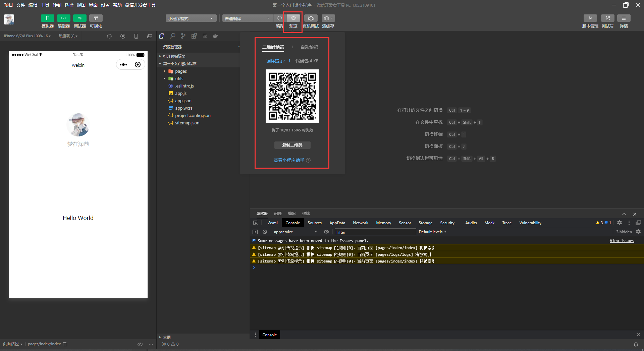644x351 pixels.
Task: Toggle the console sidebar icon
Action: (255, 232)
